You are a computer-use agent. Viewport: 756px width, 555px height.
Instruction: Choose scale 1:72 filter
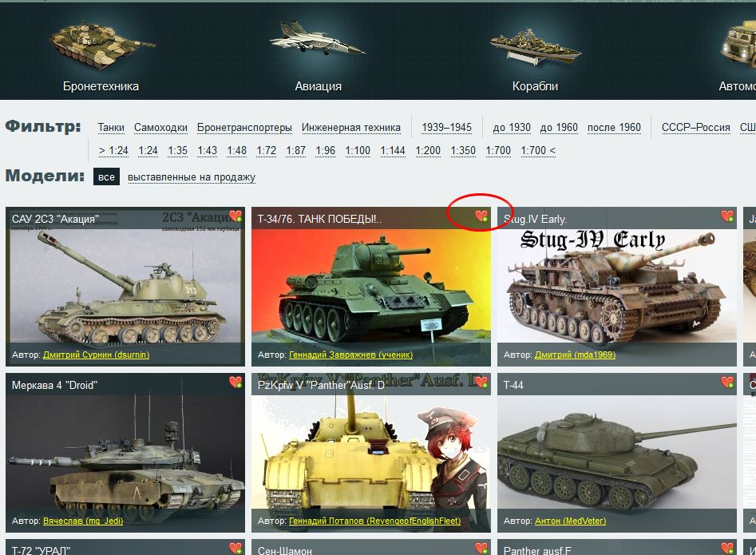pyautogui.click(x=266, y=151)
